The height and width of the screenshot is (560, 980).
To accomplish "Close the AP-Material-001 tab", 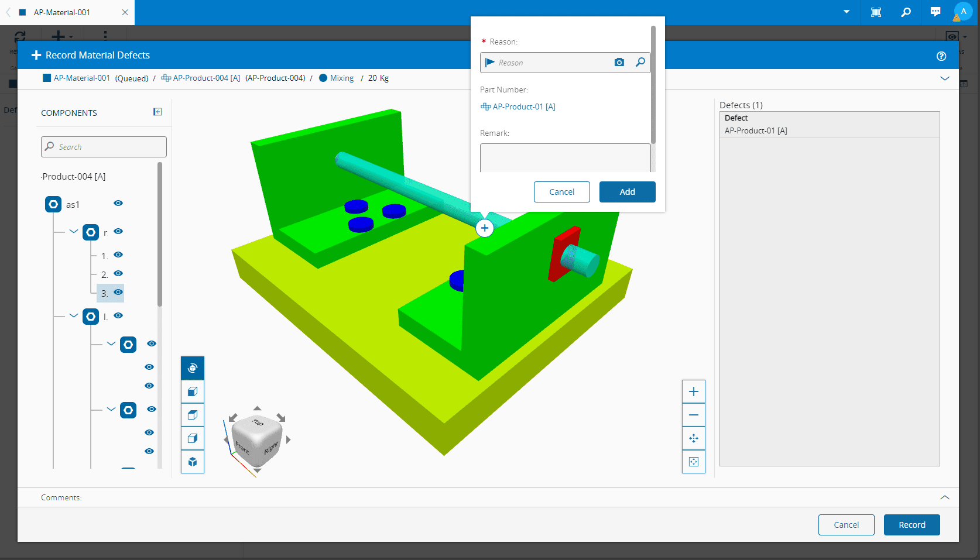I will [125, 12].
